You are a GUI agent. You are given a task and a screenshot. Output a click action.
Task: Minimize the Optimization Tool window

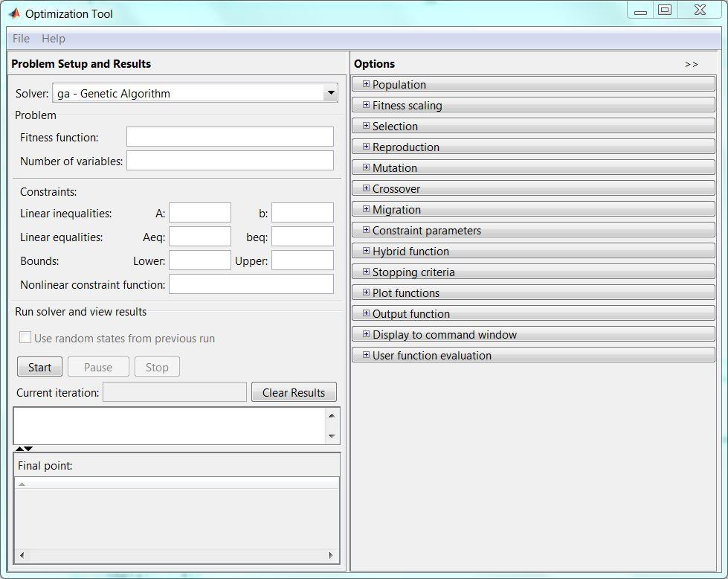coord(641,10)
